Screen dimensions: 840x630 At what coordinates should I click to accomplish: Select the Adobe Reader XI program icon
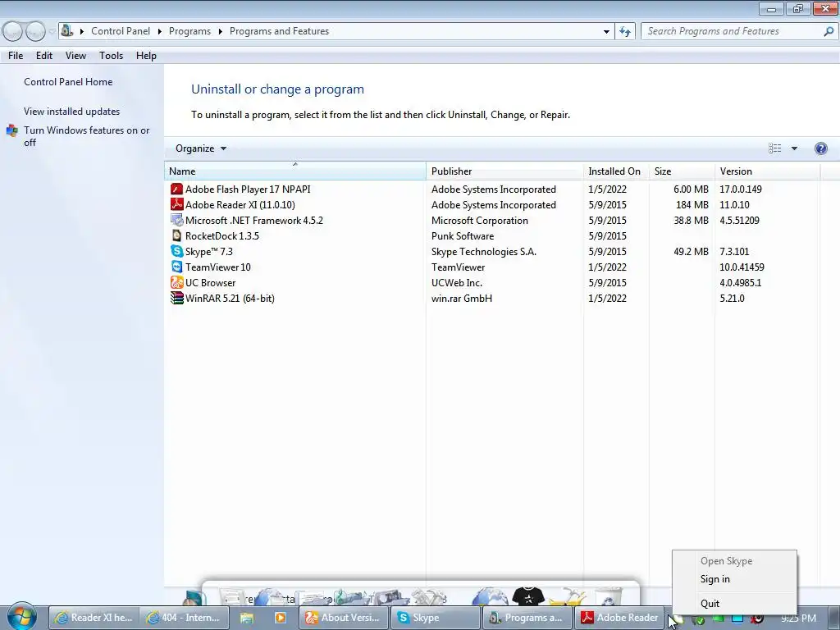pyautogui.click(x=176, y=204)
